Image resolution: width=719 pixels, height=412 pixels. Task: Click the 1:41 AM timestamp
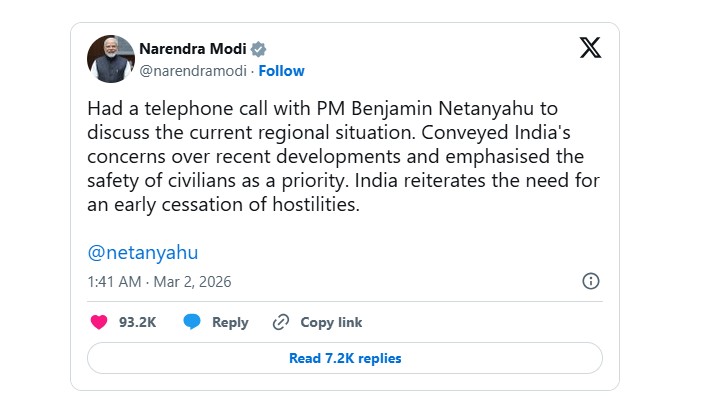click(114, 282)
